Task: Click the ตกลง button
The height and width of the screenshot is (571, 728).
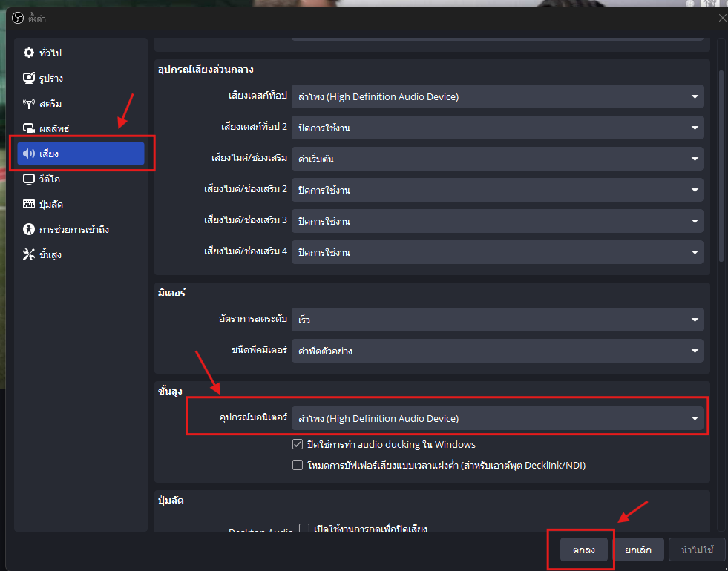Action: [x=583, y=549]
